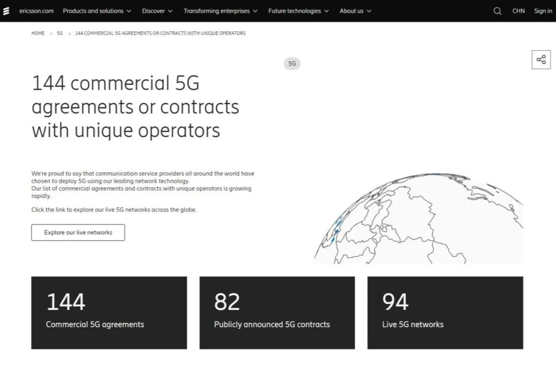Click the Ericsson logo icon
The height and width of the screenshot is (392, 556).
6,11
